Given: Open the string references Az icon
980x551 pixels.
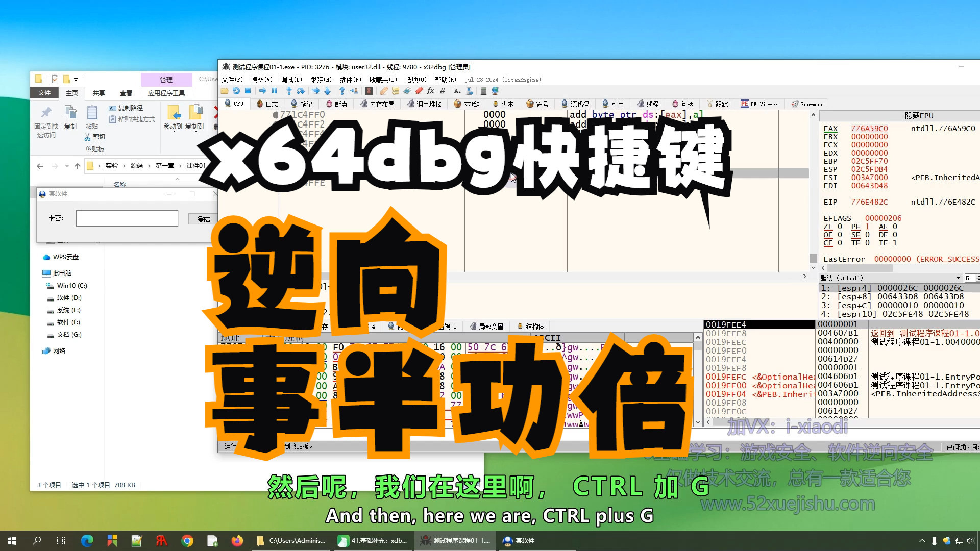Looking at the screenshot, I should coord(457,91).
